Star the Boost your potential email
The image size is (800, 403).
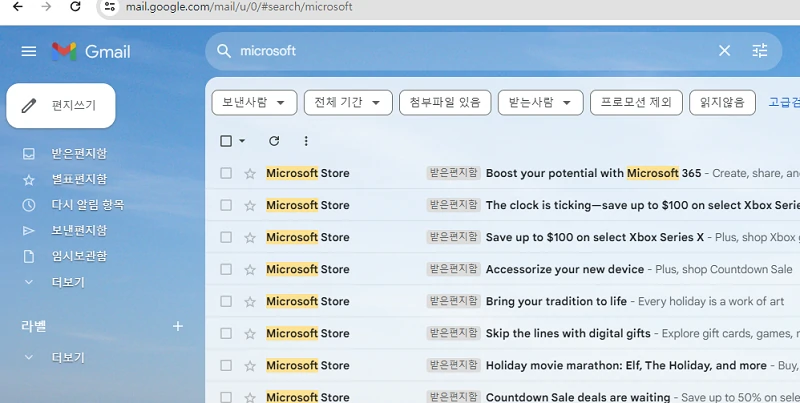coord(250,173)
